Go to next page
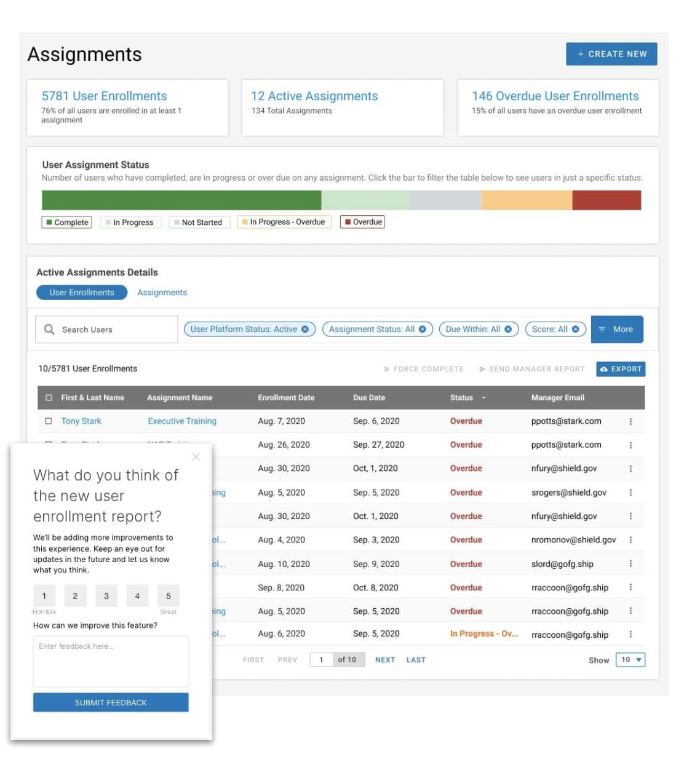This screenshot has height=765, width=700. point(385,660)
